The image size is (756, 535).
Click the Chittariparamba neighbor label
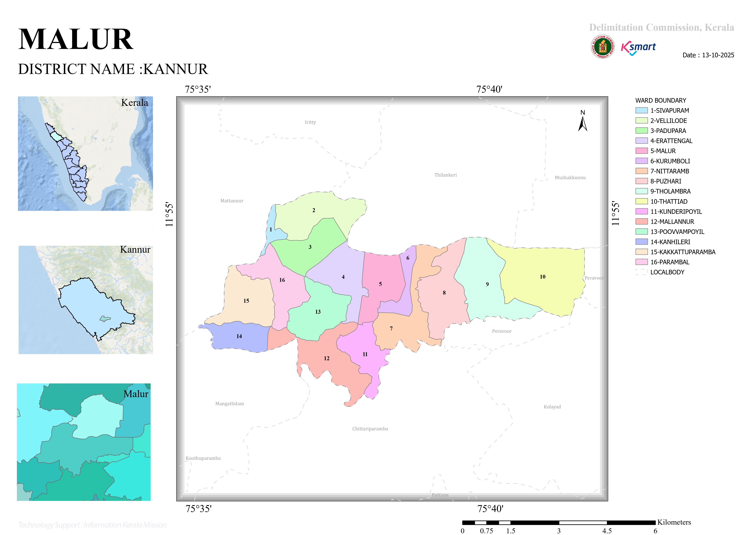coord(370,429)
